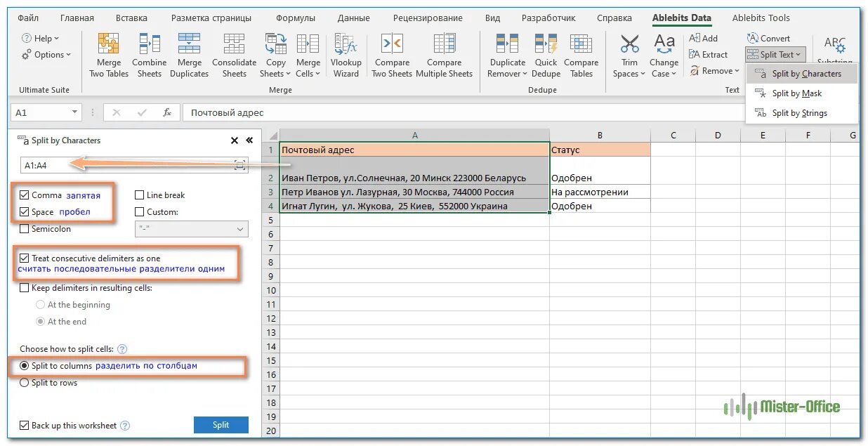The height and width of the screenshot is (446, 868).
Task: Click the A1:A4 range input field
Action: tap(133, 165)
